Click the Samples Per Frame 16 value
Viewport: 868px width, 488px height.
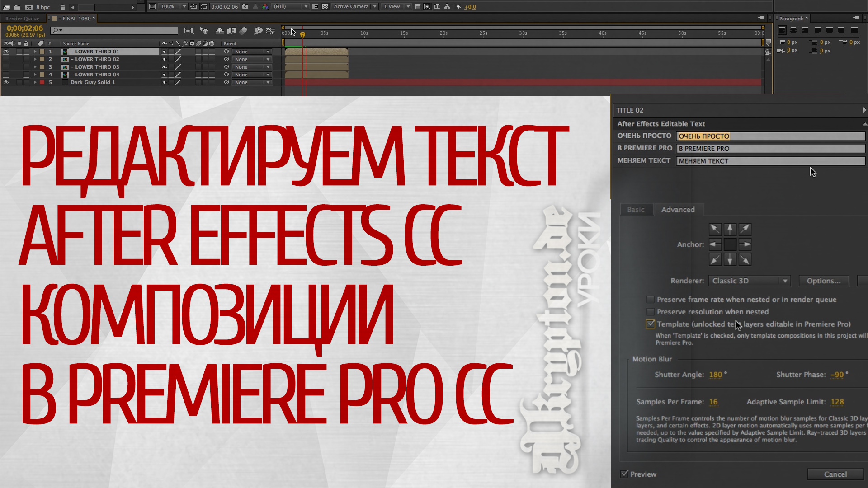713,402
